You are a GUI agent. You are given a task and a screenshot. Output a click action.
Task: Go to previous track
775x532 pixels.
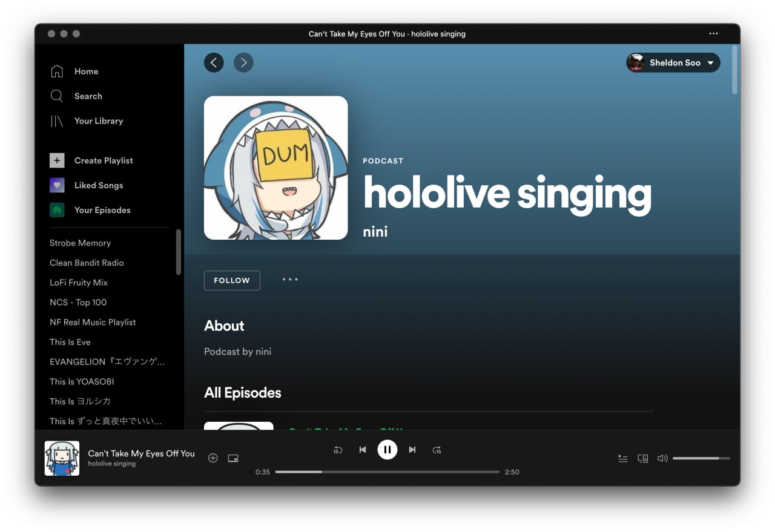click(x=363, y=450)
